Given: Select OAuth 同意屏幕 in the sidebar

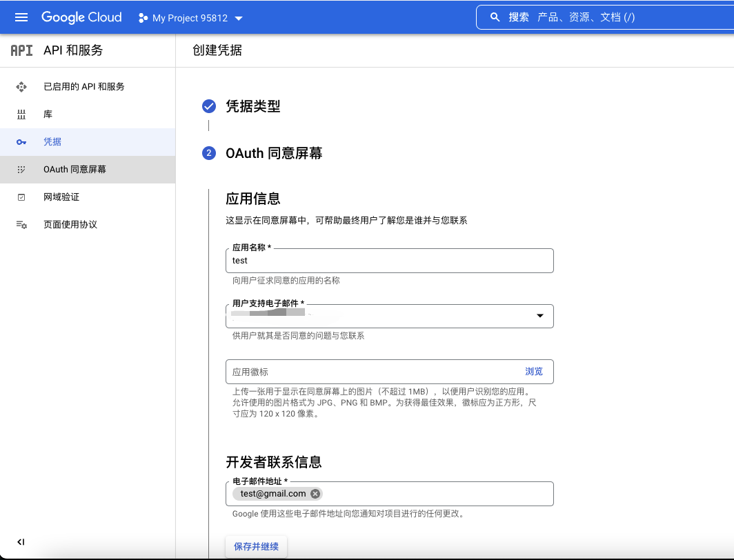Looking at the screenshot, I should pos(75,170).
